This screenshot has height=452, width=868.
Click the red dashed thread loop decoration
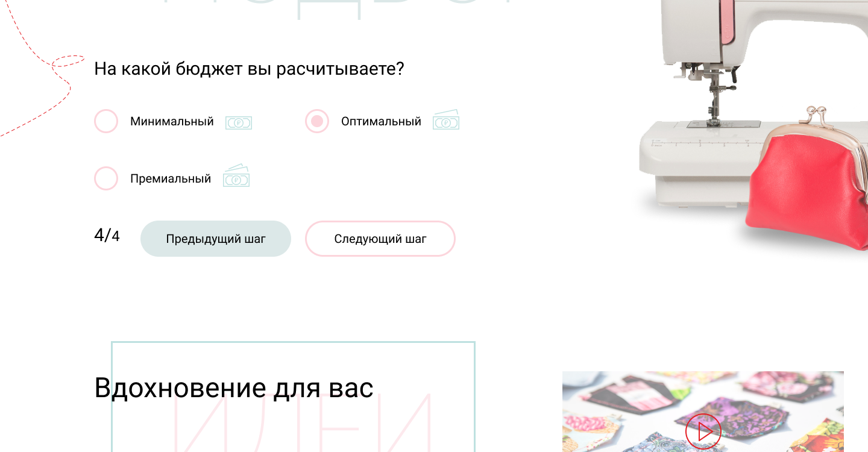(68, 61)
